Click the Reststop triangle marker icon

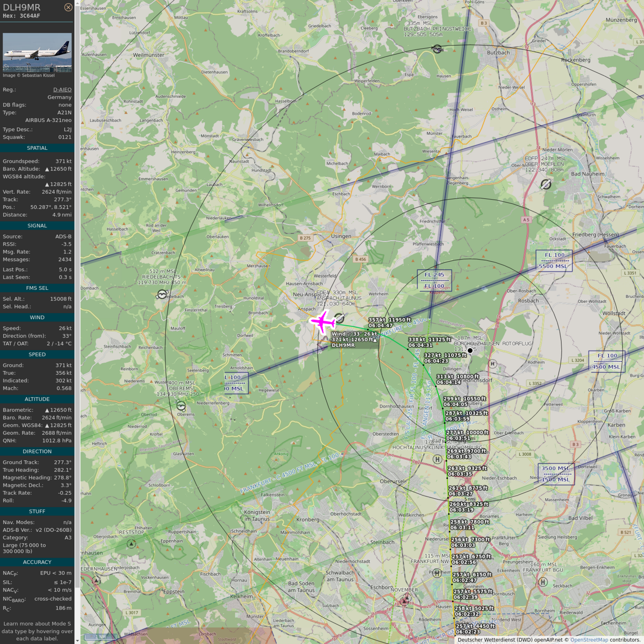[131, 544]
